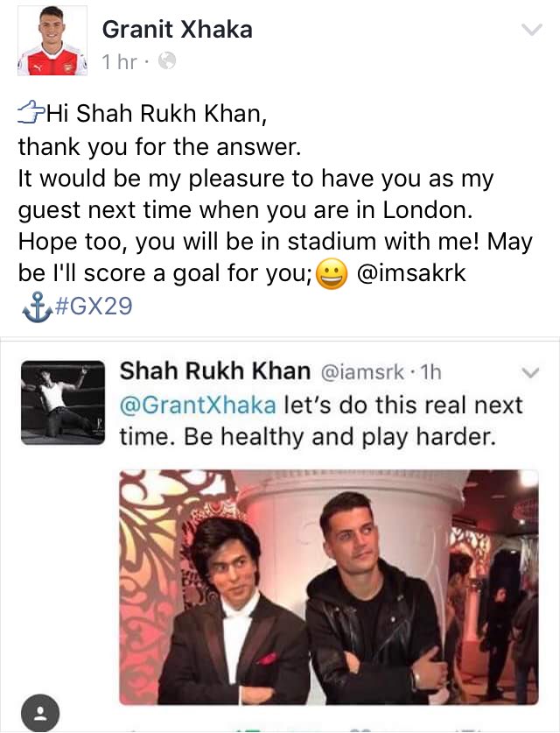Screen dimensions: 560x733
Task: Click the pointing hand emoji icon
Action: [x=31, y=112]
